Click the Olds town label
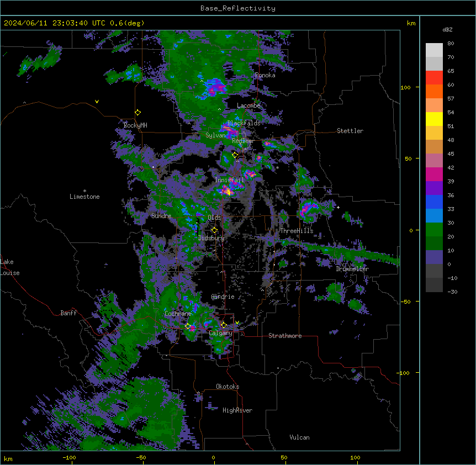 (x=214, y=218)
